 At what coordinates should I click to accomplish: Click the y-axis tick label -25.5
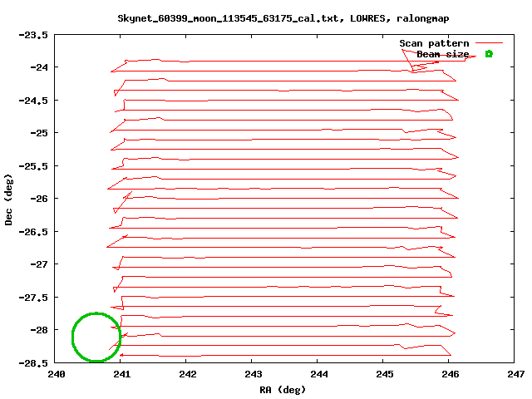(x=33, y=166)
